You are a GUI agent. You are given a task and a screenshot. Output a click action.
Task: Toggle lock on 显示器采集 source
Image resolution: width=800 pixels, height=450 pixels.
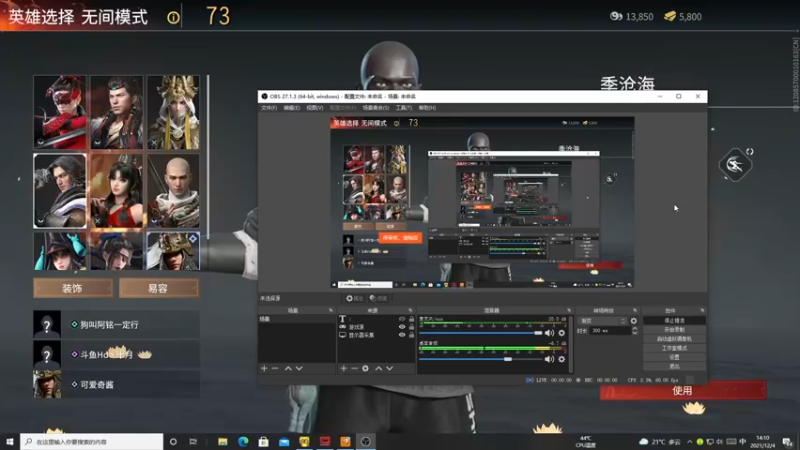click(411, 335)
